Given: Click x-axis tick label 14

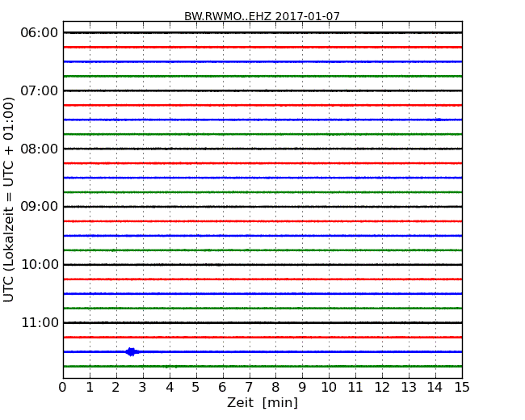Looking at the screenshot, I should (435, 388).
